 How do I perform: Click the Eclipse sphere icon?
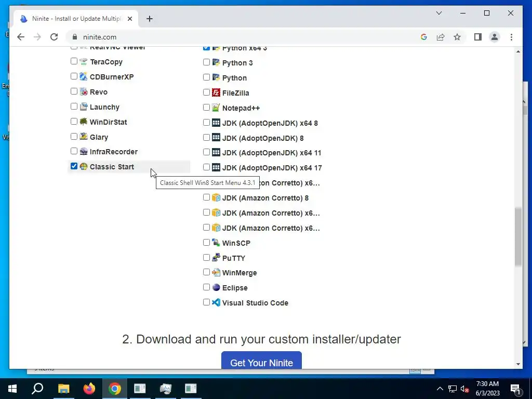216,287
